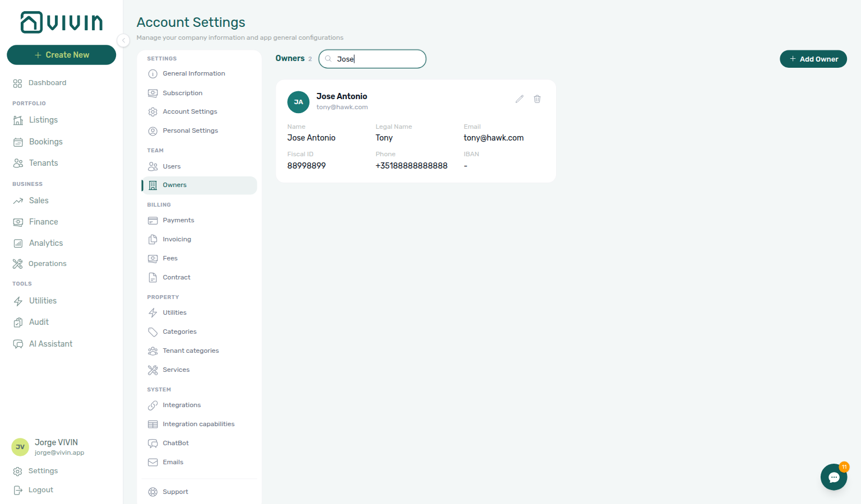Click the Jose Antonio card title
Viewport: 861px width, 504px height.
(342, 96)
